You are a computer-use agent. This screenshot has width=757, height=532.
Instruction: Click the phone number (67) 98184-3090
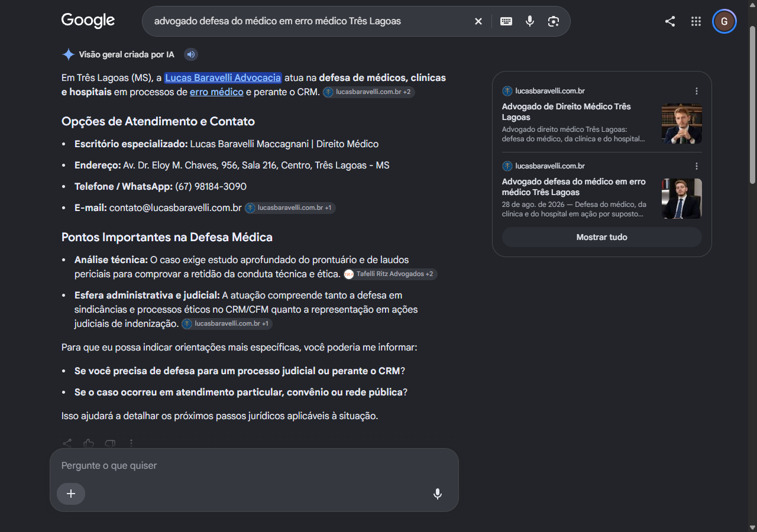211,187
